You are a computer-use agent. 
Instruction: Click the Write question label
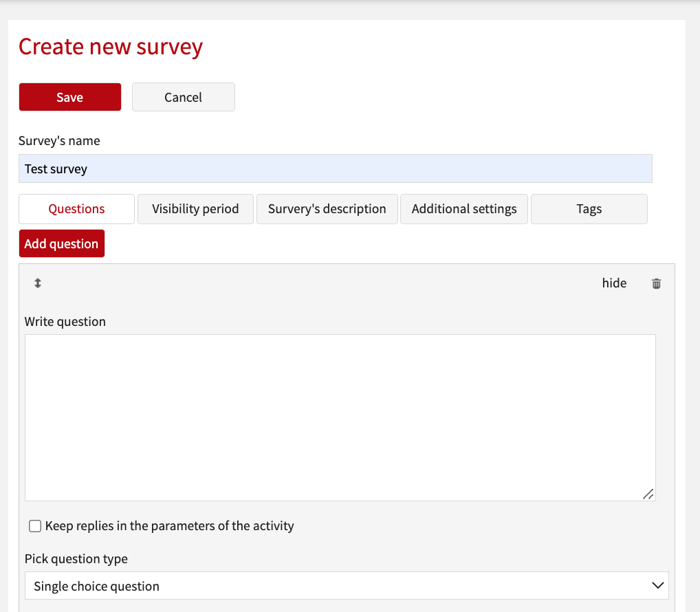click(65, 322)
